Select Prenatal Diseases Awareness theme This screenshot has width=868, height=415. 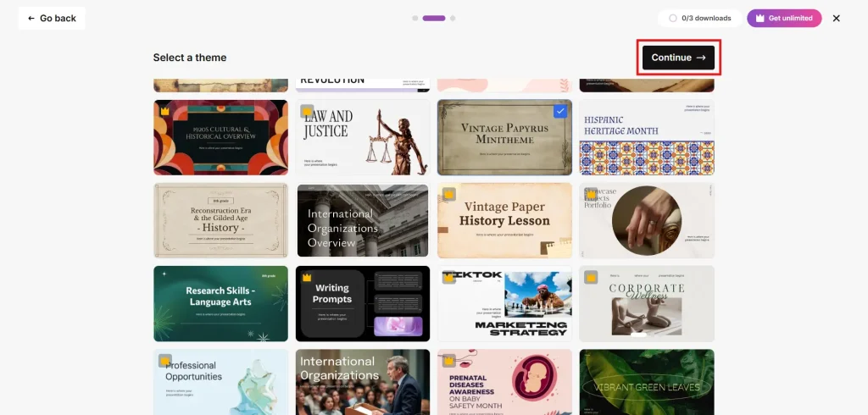coord(504,382)
